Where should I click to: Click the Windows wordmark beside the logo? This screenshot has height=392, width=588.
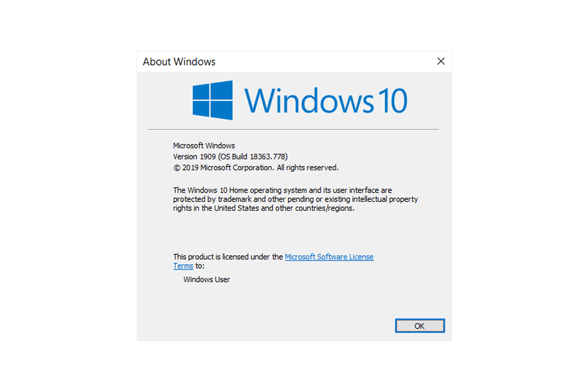coord(309,100)
